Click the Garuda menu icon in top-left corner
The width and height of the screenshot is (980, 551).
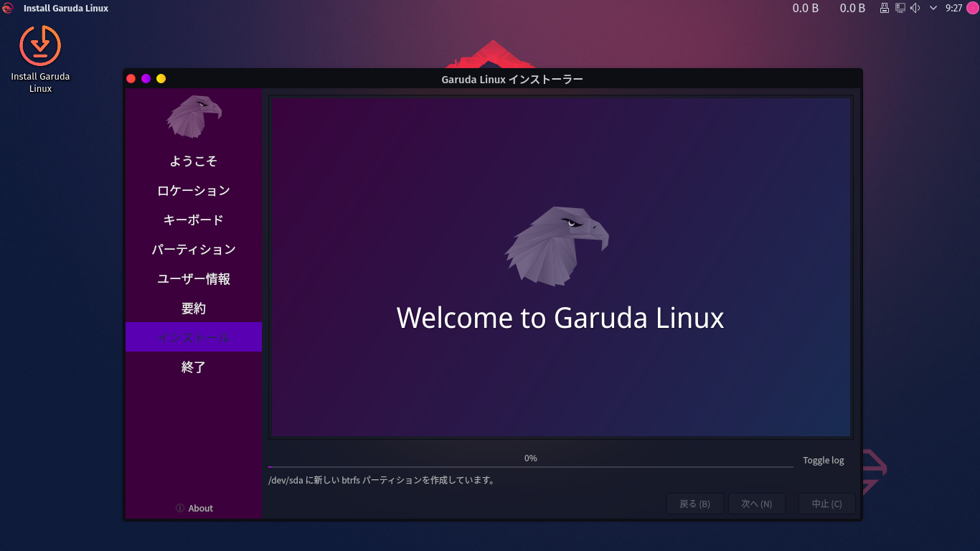[8, 8]
